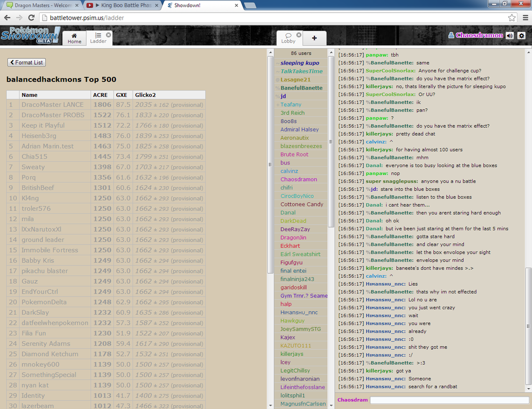Screen dimensions: 532x409
Task: Go back to the Format List
Action: coord(26,62)
